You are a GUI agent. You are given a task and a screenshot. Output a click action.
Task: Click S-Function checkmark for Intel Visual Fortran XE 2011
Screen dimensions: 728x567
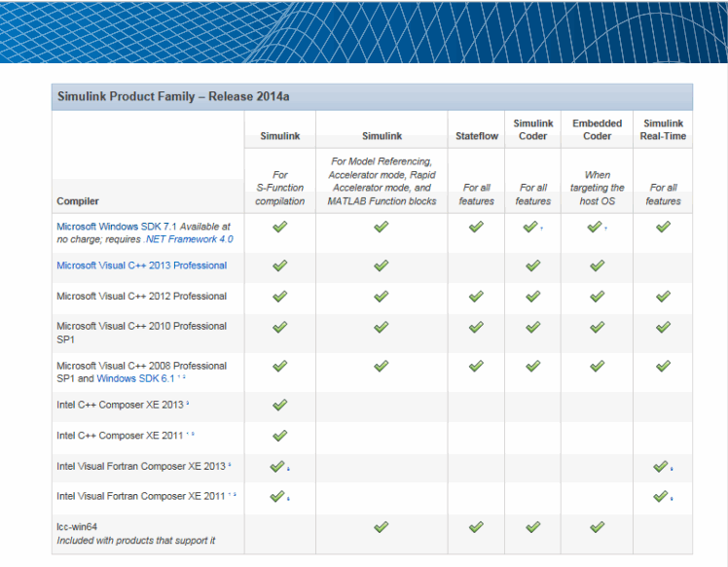click(x=277, y=496)
